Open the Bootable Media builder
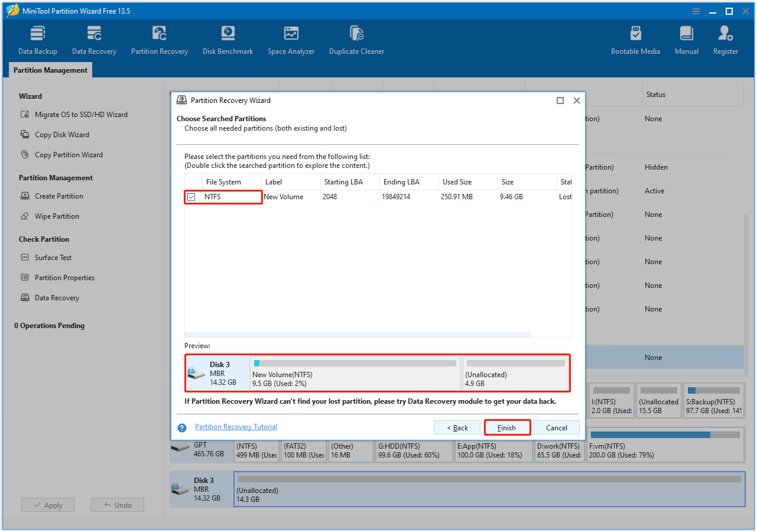Viewport: 757px width, 532px height. [635, 39]
